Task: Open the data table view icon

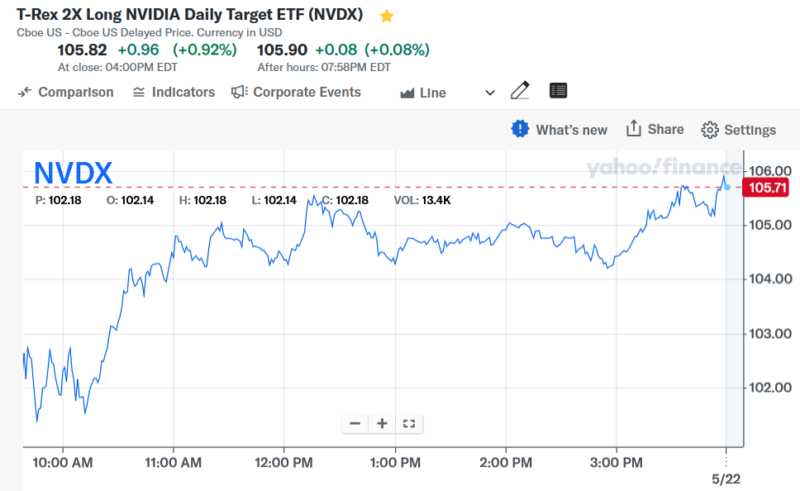Action: tap(559, 91)
